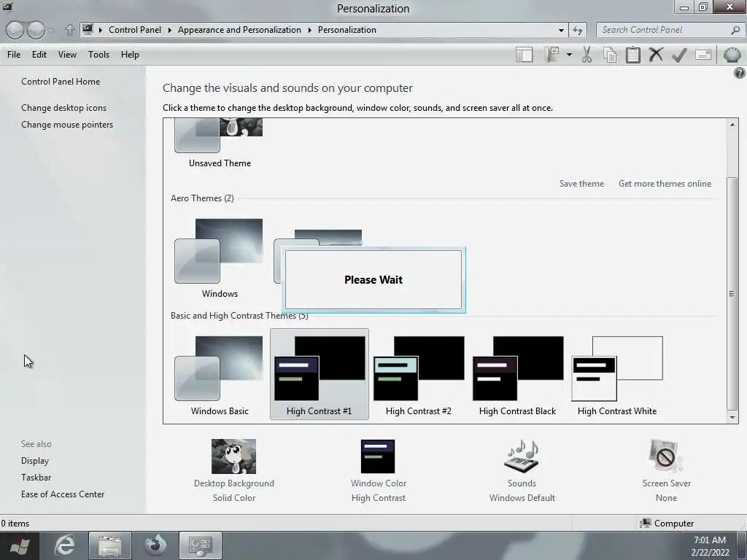Expand arrow after Appearance and Personalization breadcrumb
This screenshot has width=747, height=560.
point(309,30)
